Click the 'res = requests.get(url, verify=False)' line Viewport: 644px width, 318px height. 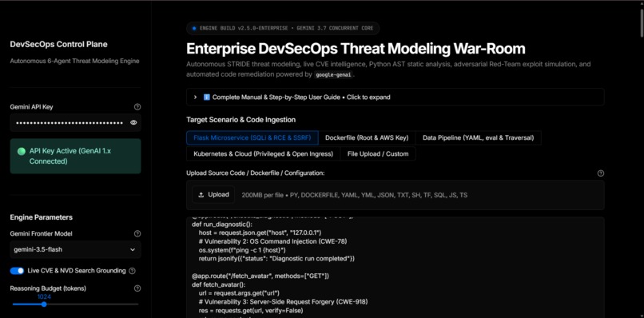tap(251, 311)
